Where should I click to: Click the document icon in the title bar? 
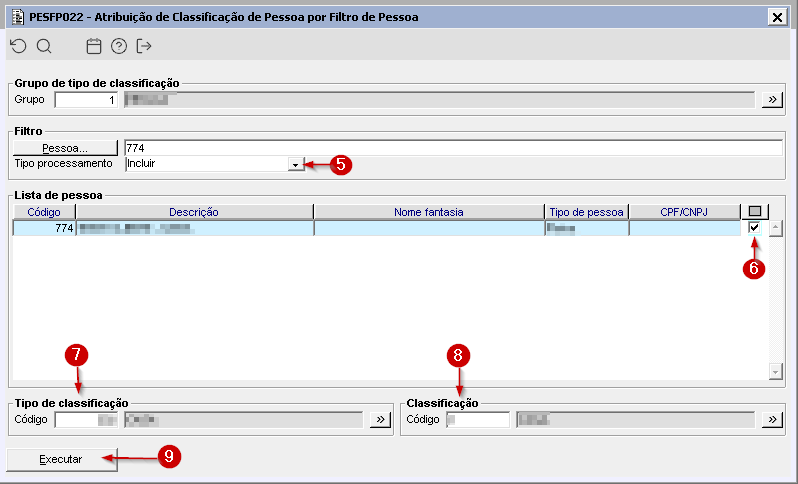pos(17,17)
